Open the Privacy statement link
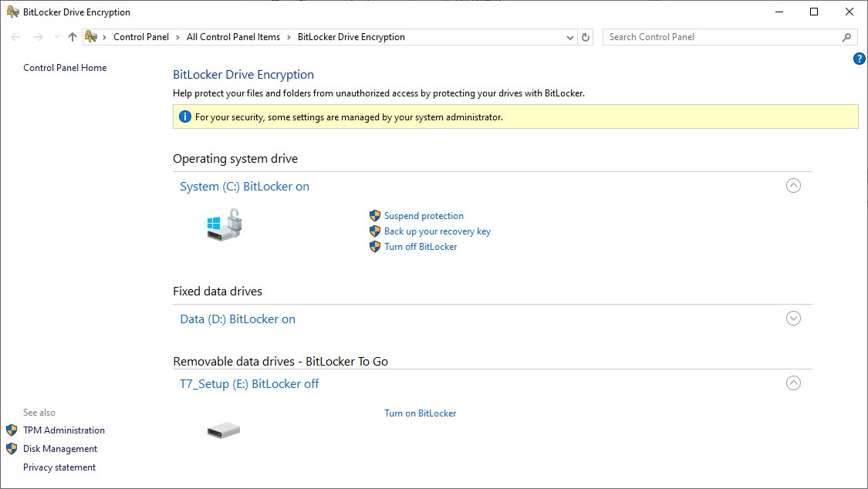 pyautogui.click(x=59, y=467)
